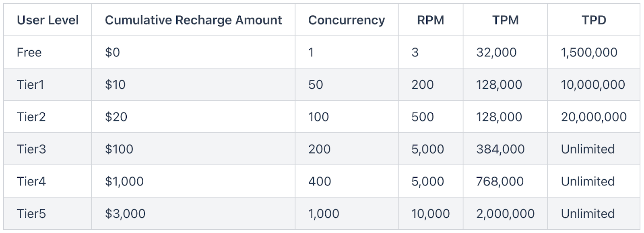Select the 384,000 TPM value
The image size is (644, 233).
[x=500, y=149]
